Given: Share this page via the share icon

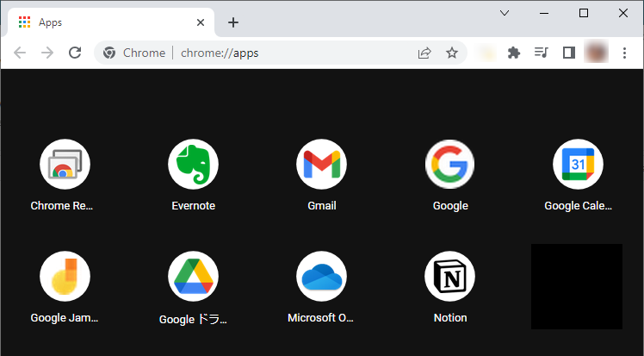Looking at the screenshot, I should click(424, 53).
